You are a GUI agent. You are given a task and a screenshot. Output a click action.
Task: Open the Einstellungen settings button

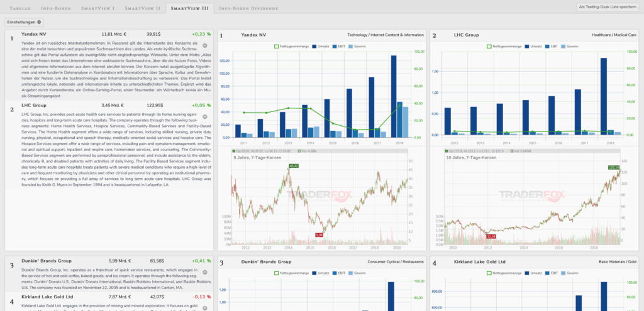tap(25, 22)
